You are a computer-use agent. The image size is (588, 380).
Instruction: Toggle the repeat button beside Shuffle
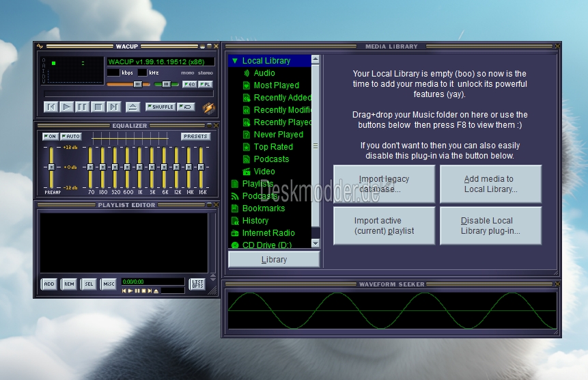coord(186,107)
